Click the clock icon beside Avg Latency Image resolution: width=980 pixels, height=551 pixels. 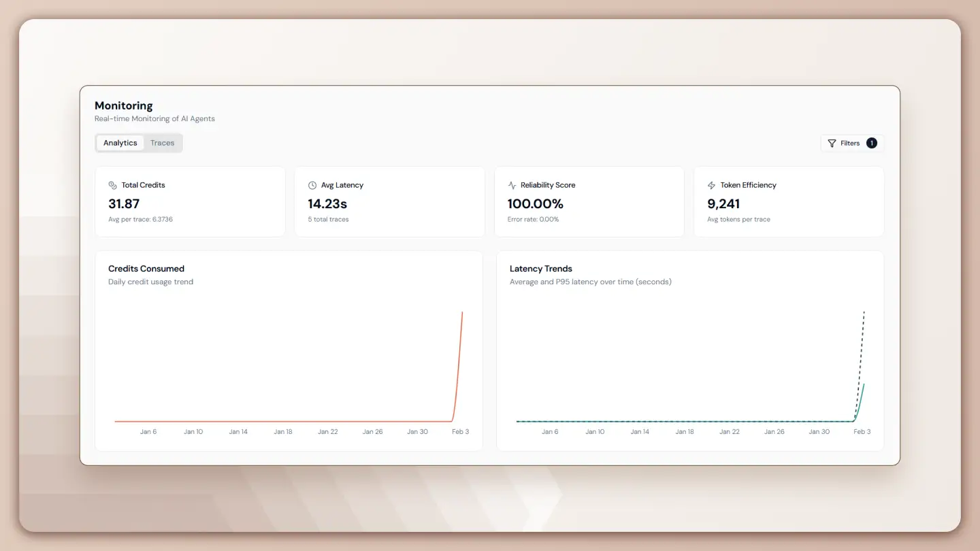pos(312,185)
